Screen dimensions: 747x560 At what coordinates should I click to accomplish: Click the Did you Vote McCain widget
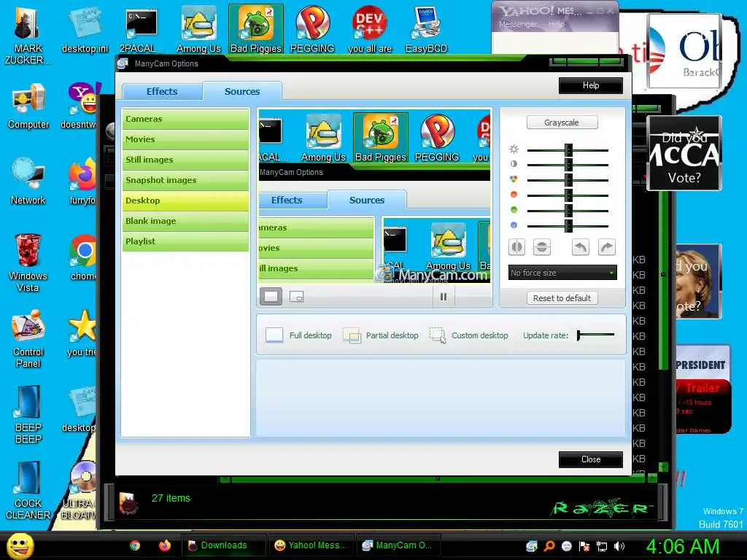coord(684,153)
